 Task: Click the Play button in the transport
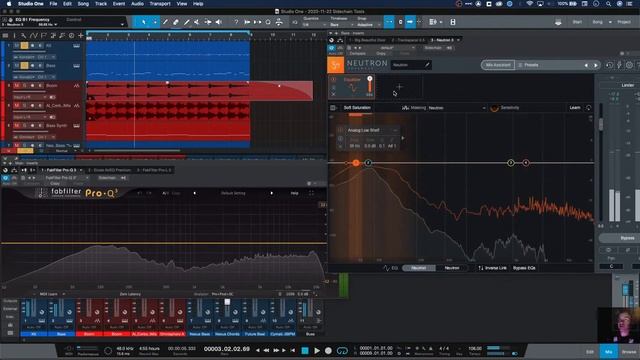(317, 351)
